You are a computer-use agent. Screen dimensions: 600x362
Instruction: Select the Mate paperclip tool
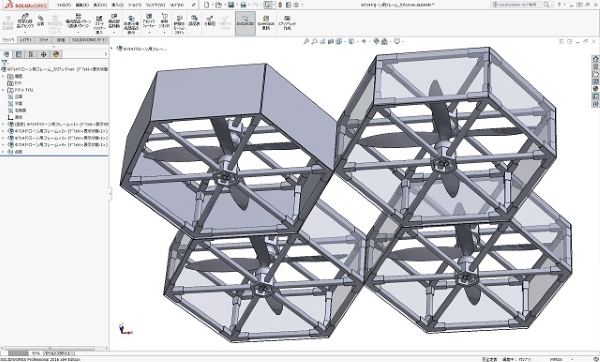pos(41,21)
